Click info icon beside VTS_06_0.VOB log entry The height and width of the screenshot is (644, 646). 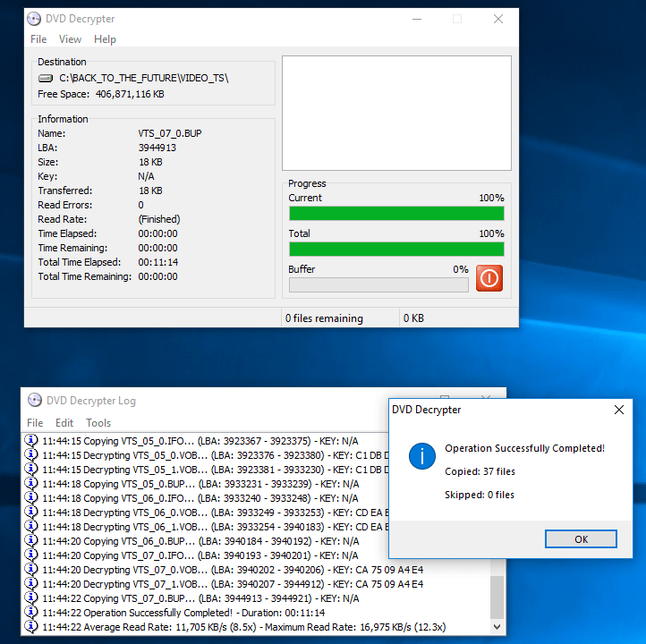(x=31, y=513)
